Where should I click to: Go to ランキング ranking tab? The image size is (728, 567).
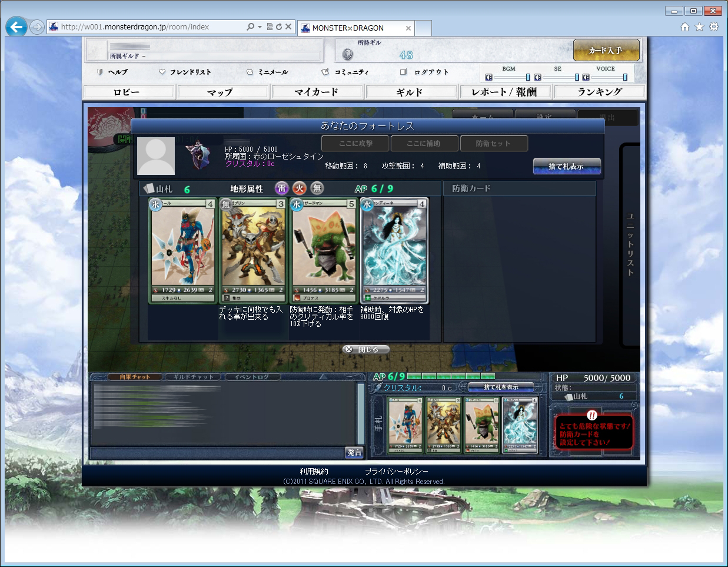pos(600,92)
